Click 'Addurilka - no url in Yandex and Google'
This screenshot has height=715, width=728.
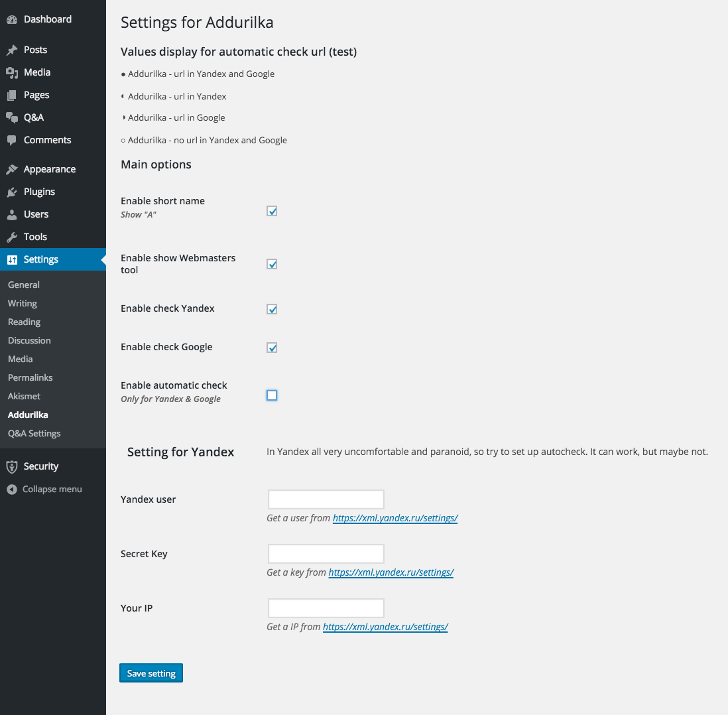(207, 141)
